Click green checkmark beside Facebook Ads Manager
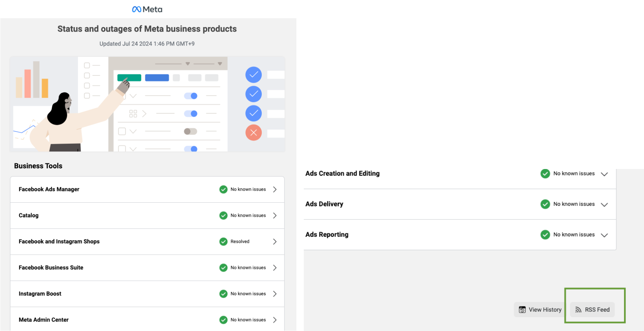The height and width of the screenshot is (331, 644). pyautogui.click(x=223, y=189)
